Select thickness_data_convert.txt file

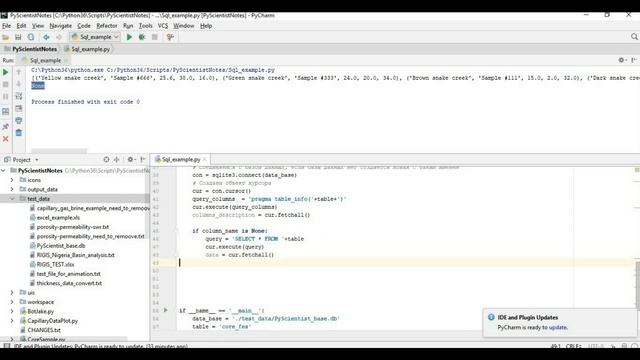tap(69, 283)
